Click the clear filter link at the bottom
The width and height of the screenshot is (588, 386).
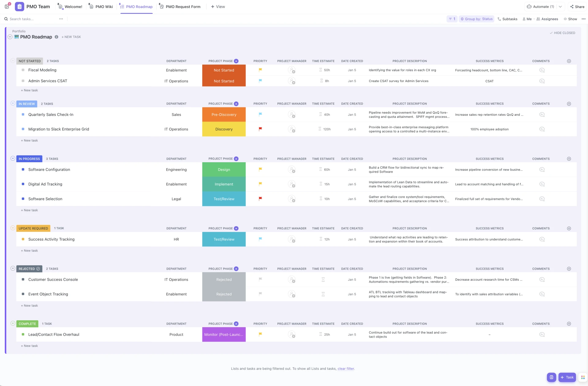(x=346, y=369)
